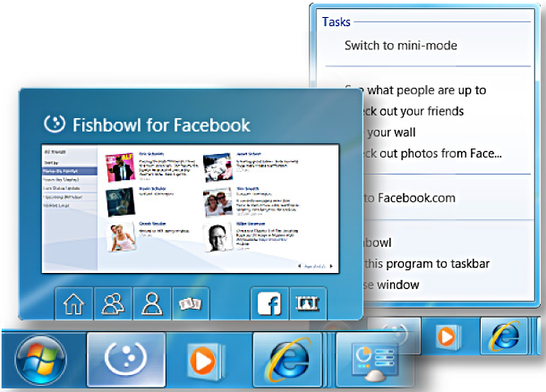This screenshot has height=392, width=546.
Task: Click the 'bowl' program entry in jump list
Action: tap(378, 243)
